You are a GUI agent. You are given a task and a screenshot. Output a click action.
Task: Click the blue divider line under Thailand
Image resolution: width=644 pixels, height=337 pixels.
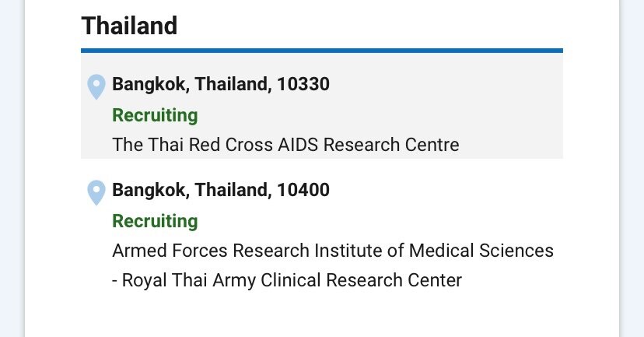(x=322, y=51)
